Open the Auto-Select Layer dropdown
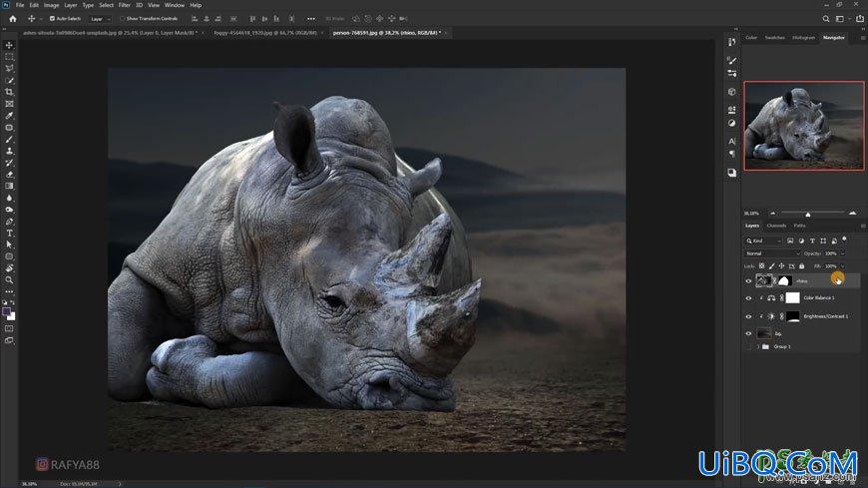This screenshot has height=488, width=868. (100, 19)
